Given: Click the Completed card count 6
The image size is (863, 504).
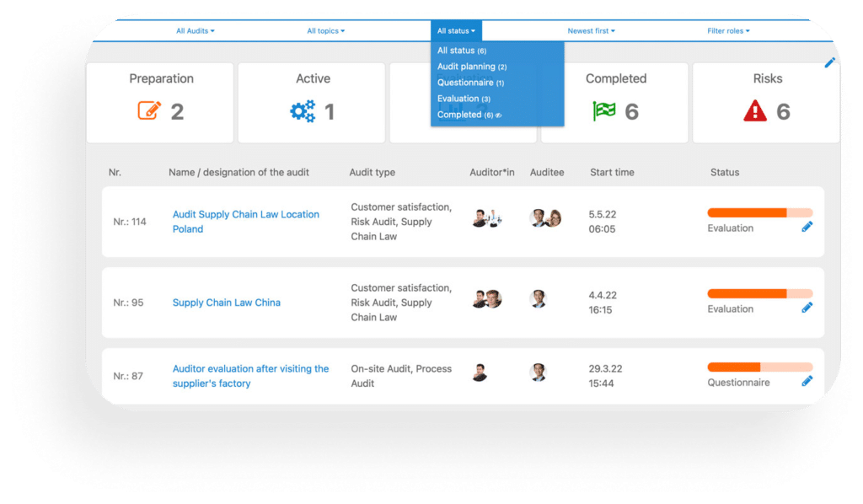Looking at the screenshot, I should (632, 112).
